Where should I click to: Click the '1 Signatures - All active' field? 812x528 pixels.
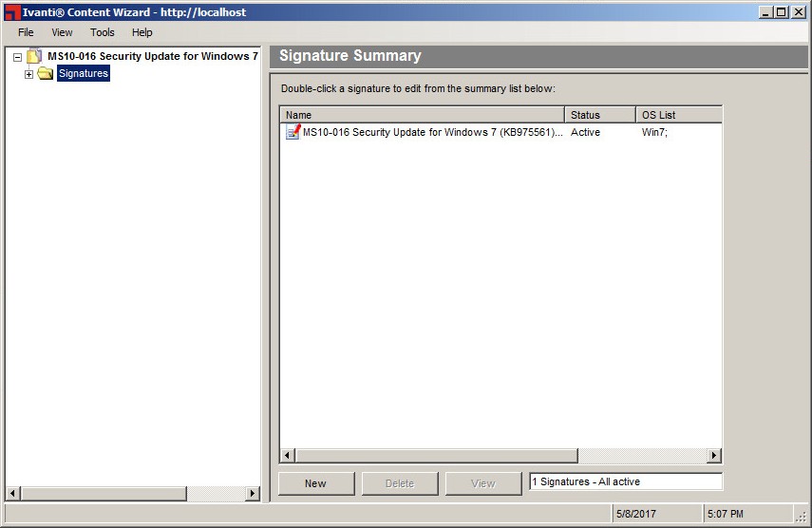[x=626, y=481]
